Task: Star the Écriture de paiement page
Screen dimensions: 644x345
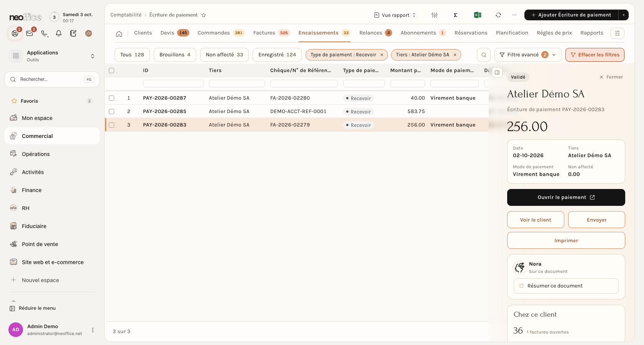Action: pos(204,15)
